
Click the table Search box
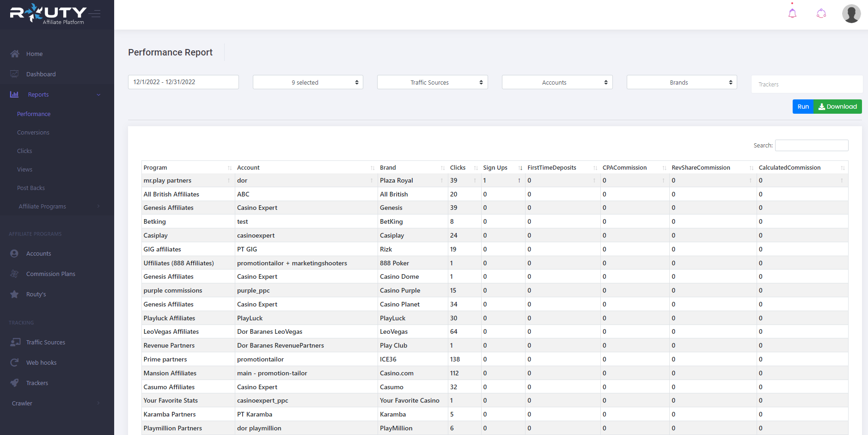click(x=812, y=145)
